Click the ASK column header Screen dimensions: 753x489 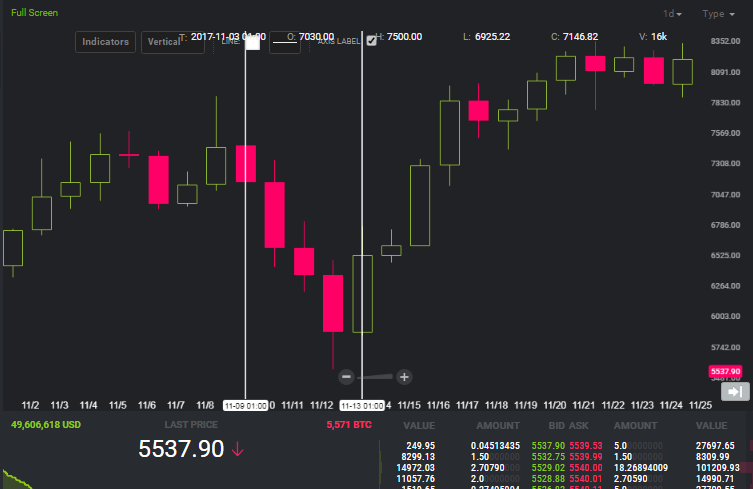579,426
